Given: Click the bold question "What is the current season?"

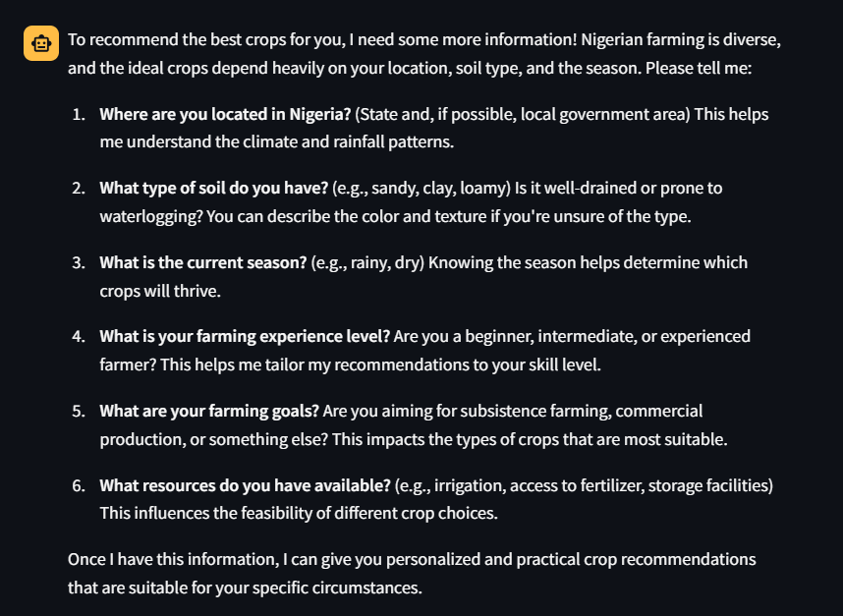Looking at the screenshot, I should [202, 262].
